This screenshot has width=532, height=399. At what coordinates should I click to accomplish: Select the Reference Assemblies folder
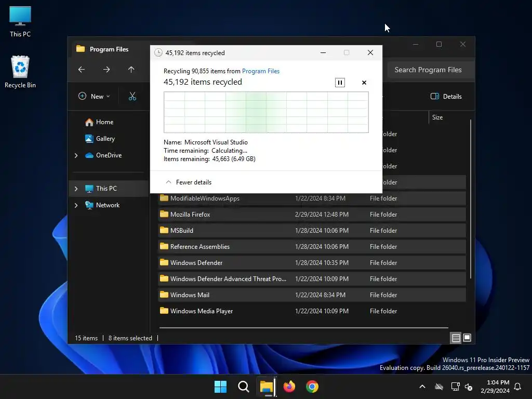pyautogui.click(x=312, y=247)
